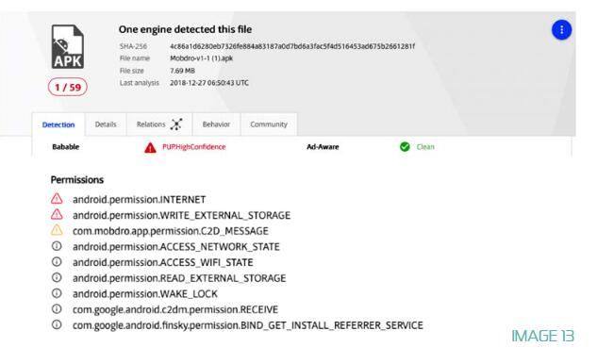
Task: Click info icon beside ACCESS_WIFI_STATE
Action: (x=57, y=261)
